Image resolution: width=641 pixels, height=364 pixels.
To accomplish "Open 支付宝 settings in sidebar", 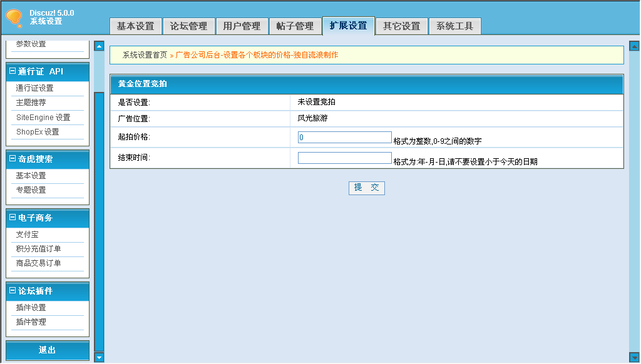I will pyautogui.click(x=27, y=235).
